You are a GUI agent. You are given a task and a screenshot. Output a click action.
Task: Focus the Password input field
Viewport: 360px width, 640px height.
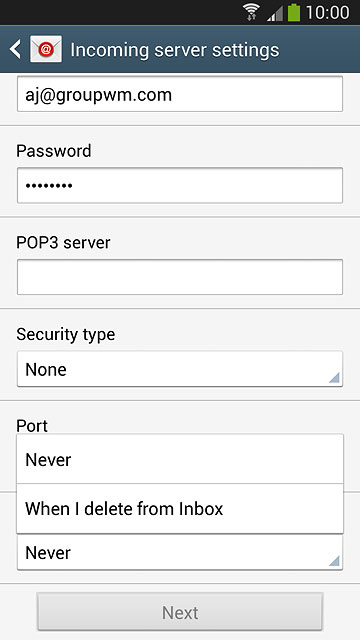click(180, 186)
